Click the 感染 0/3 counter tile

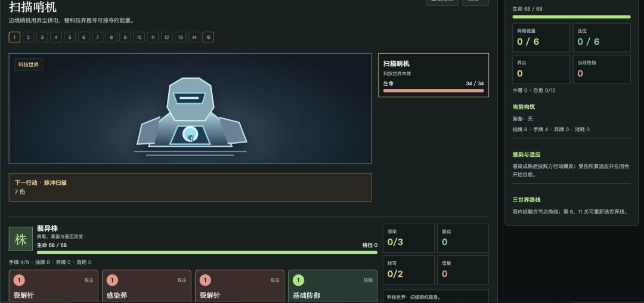pos(408,238)
